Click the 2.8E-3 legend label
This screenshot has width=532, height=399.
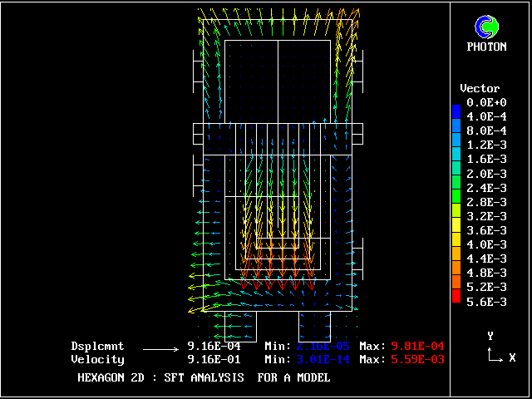coord(486,202)
